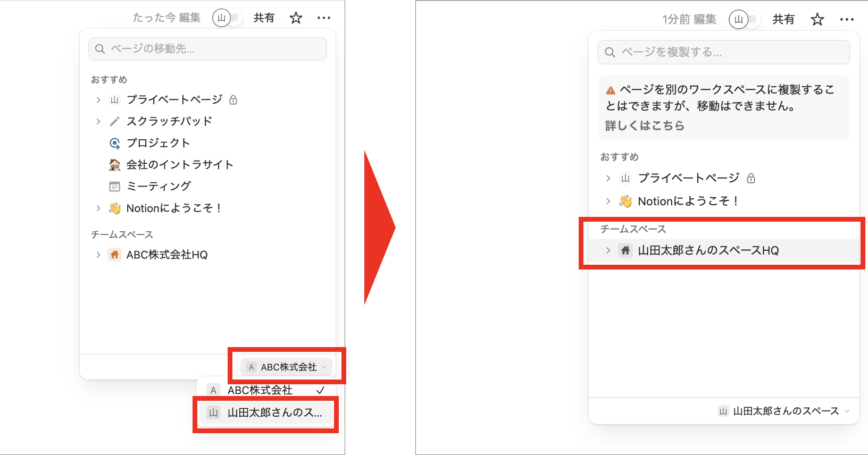The image size is (868, 455).
Task: Select Notionにようこそ！ in left panel
Action: click(x=174, y=208)
